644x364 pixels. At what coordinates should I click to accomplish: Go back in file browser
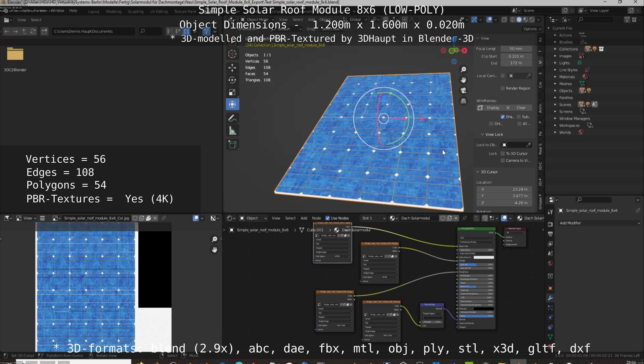click(7, 32)
